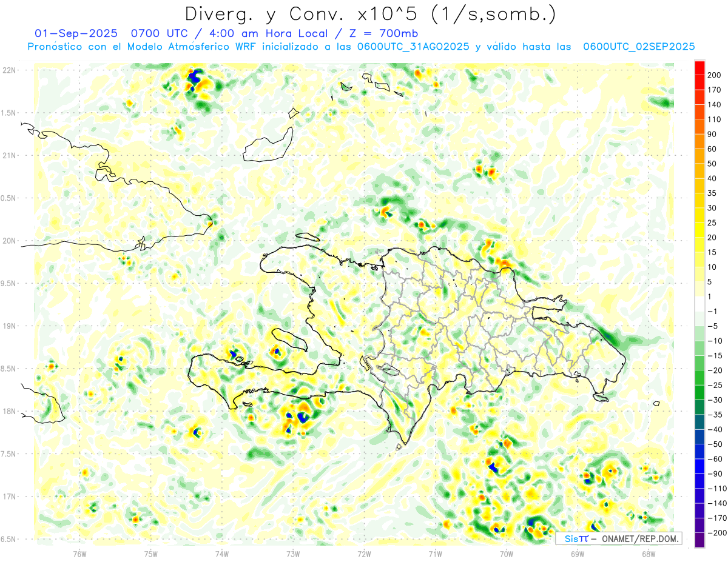
Task: Click the dark red swatch above the 200 label
Action: (x=699, y=68)
